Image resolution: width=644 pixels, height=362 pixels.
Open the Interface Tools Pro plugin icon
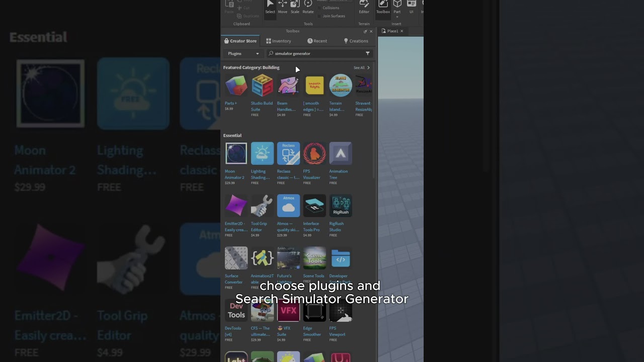click(314, 206)
